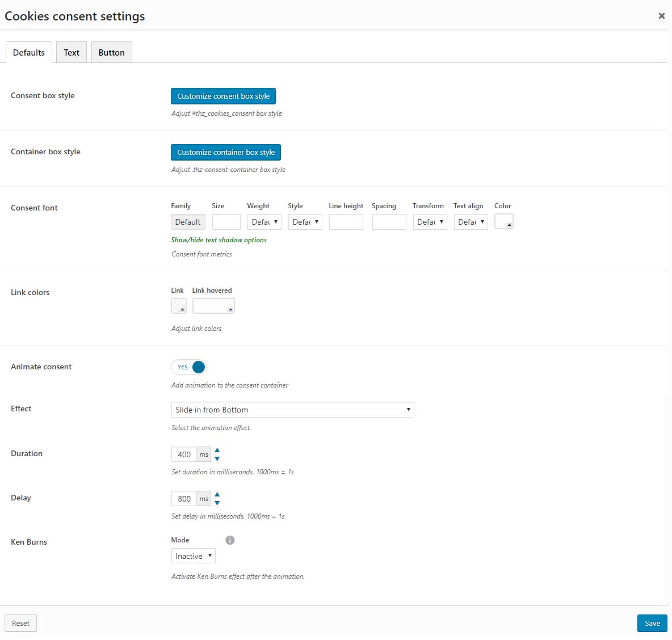This screenshot has width=672, height=640.
Task: Increase Duration with the up arrow
Action: tap(217, 450)
